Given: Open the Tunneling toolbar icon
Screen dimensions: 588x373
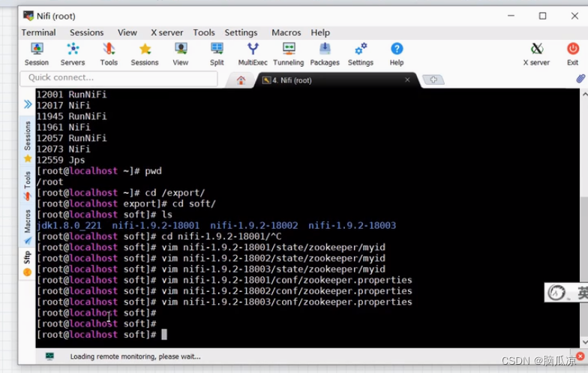Looking at the screenshot, I should [288, 54].
